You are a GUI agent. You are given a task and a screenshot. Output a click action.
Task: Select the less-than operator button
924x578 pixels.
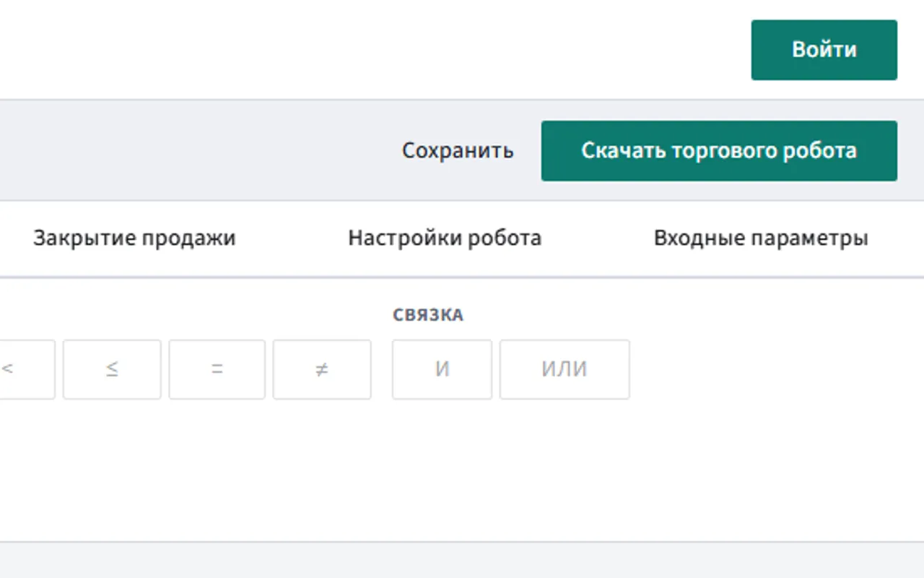tap(26, 369)
